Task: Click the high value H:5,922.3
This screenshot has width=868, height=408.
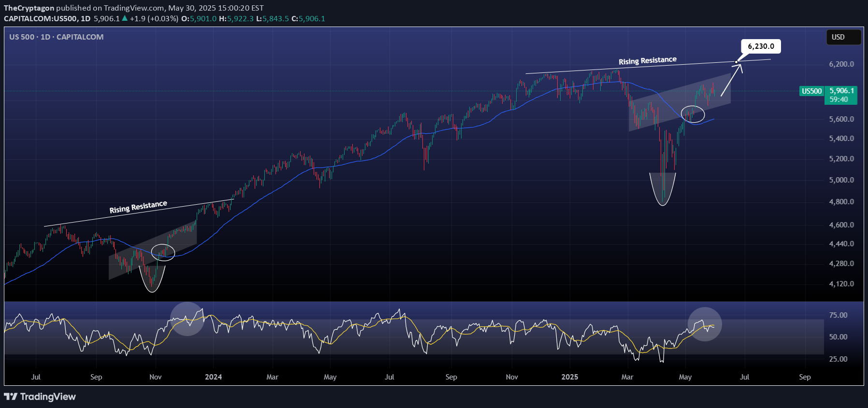Action: 236,18
